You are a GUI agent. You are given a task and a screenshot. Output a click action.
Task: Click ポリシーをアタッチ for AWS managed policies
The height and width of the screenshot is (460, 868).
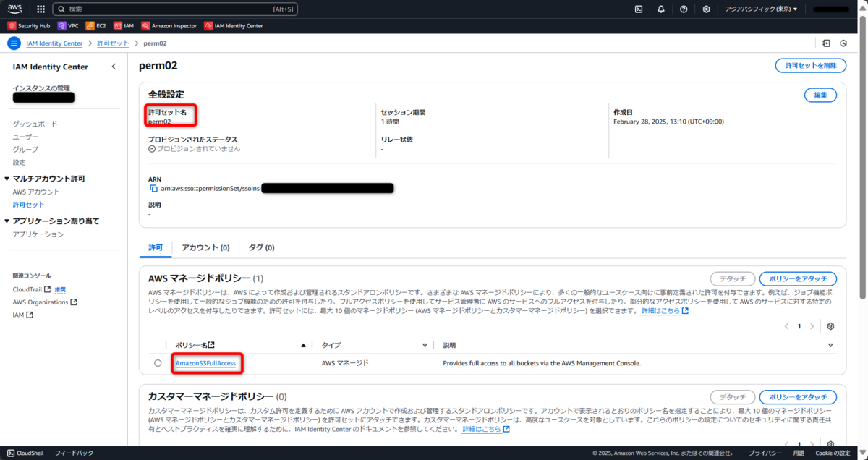[798, 279]
